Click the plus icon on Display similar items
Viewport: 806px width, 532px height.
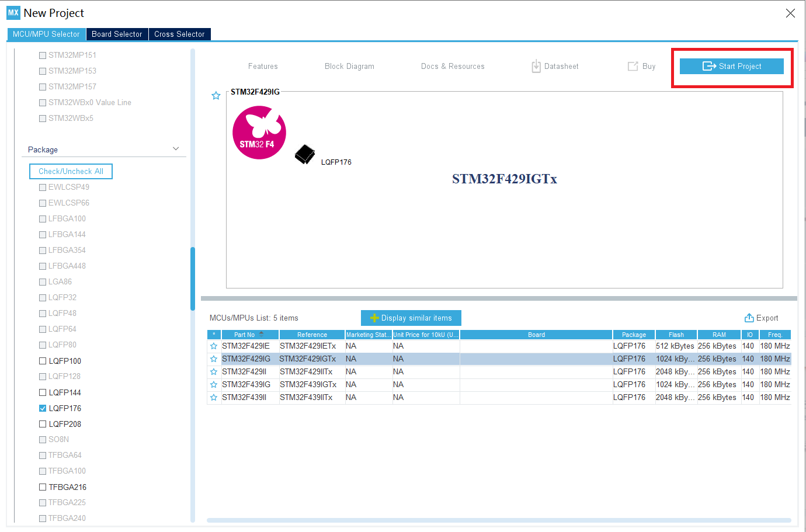[375, 318]
